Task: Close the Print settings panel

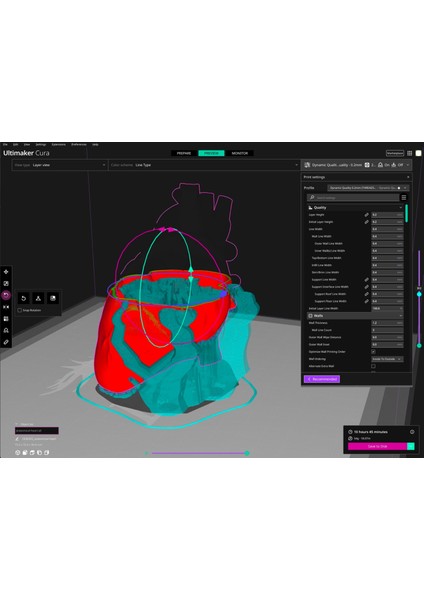Action: tap(408, 177)
